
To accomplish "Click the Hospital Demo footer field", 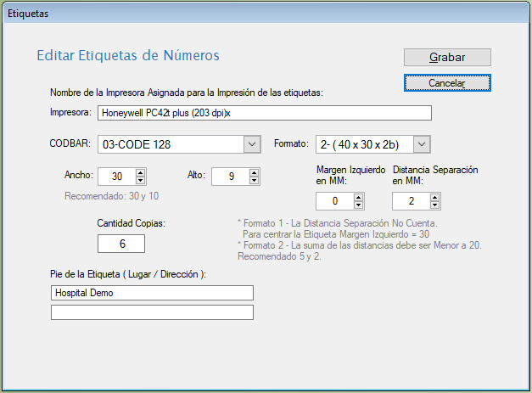I will [152, 293].
